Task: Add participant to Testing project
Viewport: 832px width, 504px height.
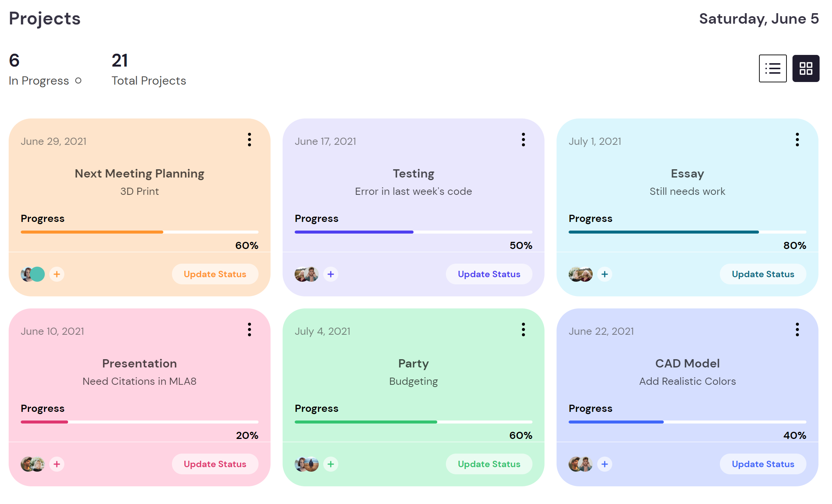Action: 331,274
